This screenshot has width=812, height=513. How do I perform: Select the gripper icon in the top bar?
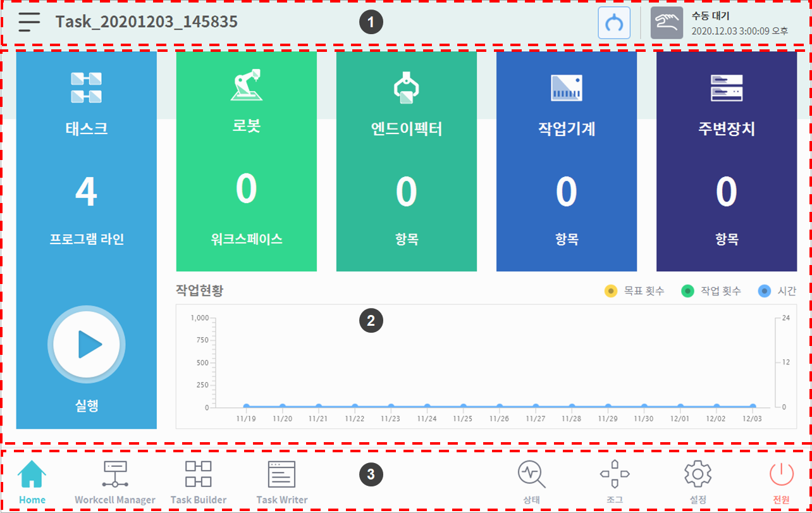pyautogui.click(x=613, y=22)
